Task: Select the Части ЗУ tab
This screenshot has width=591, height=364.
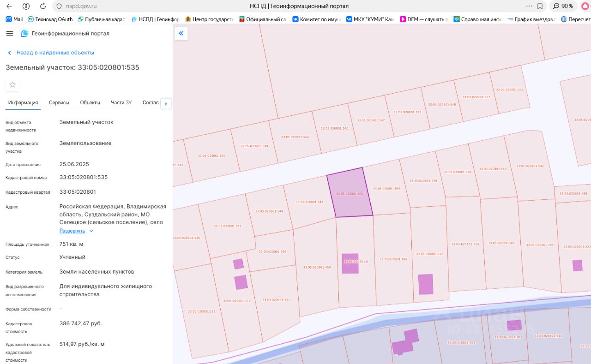Action: pos(121,102)
